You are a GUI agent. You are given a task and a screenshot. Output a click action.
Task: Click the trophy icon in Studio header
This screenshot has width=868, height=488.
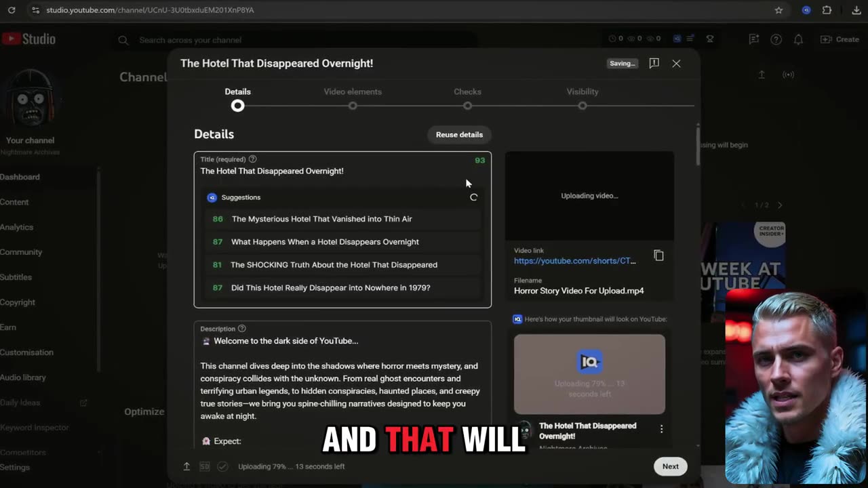[710, 39]
